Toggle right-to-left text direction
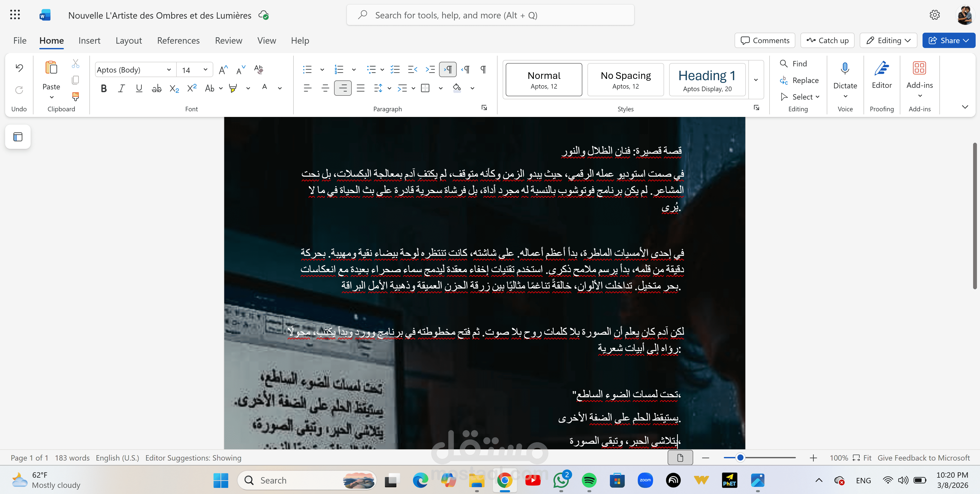Image resolution: width=980 pixels, height=494 pixels. coord(465,70)
